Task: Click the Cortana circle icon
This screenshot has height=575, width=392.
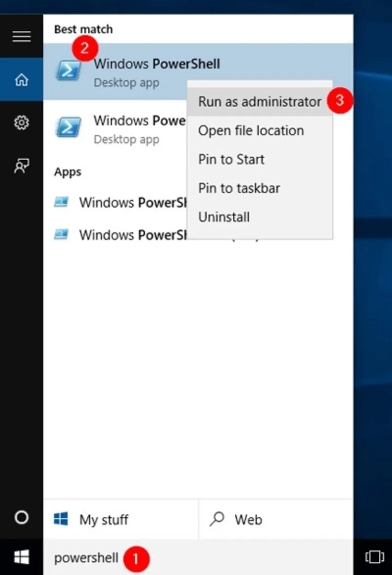Action: [x=21, y=517]
